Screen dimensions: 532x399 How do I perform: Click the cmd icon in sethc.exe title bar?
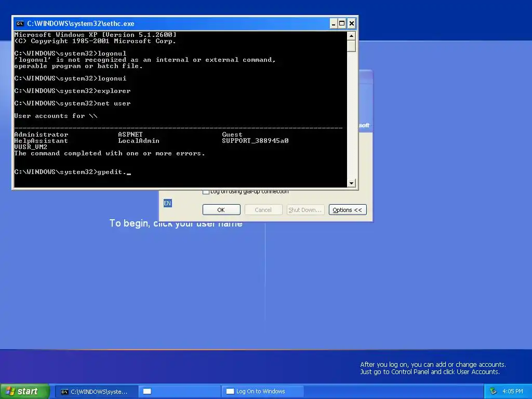(20, 23)
